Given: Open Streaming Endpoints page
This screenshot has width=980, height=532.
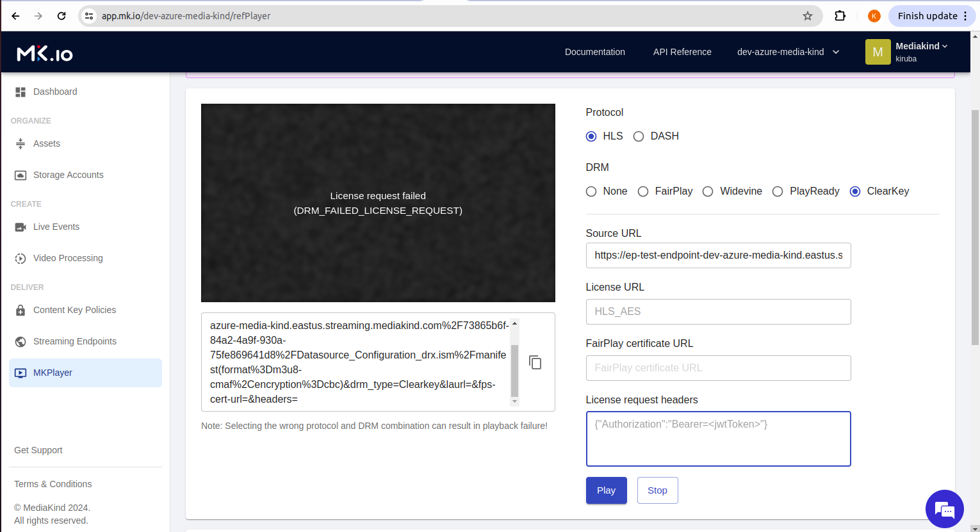Looking at the screenshot, I should click(75, 342).
